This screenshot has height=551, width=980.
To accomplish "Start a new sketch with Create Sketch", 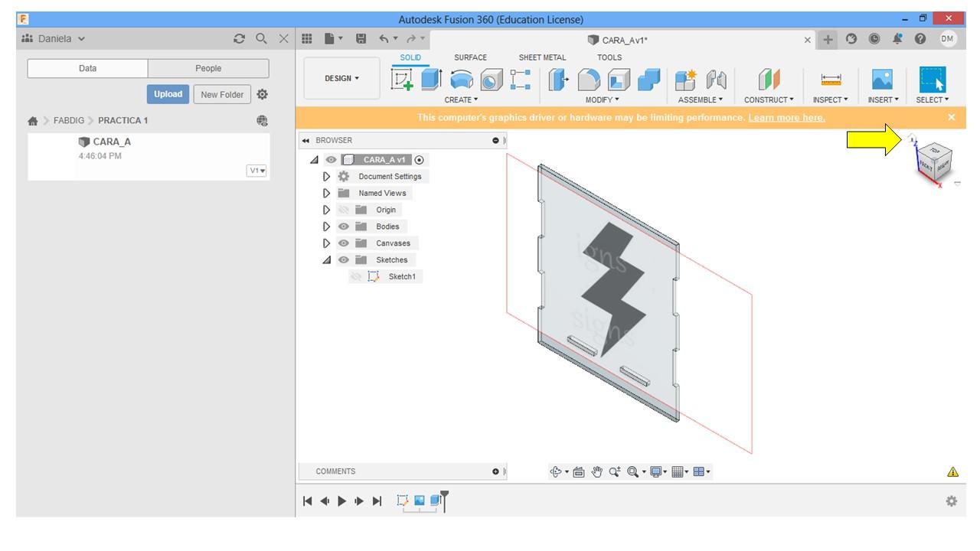I will [x=403, y=80].
